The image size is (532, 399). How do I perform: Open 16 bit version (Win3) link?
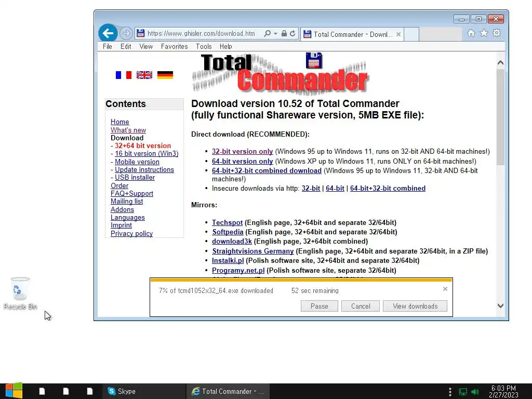pyautogui.click(x=147, y=153)
